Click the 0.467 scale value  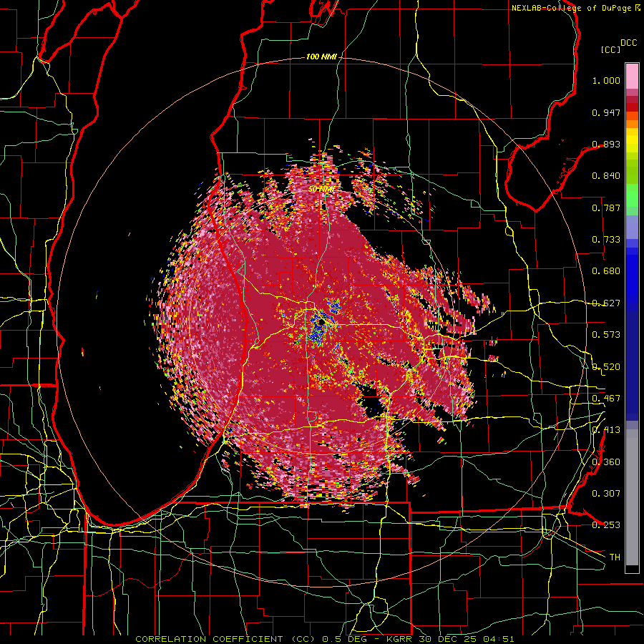point(606,399)
